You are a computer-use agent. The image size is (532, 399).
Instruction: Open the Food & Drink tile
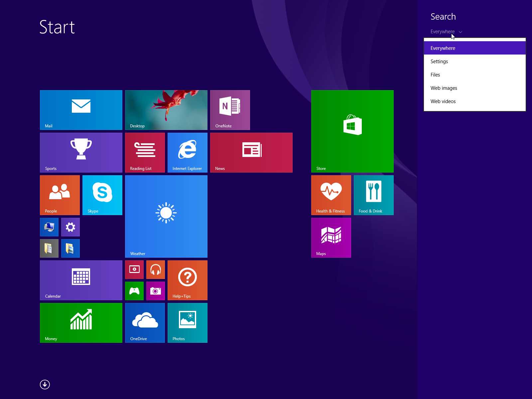[x=373, y=195]
